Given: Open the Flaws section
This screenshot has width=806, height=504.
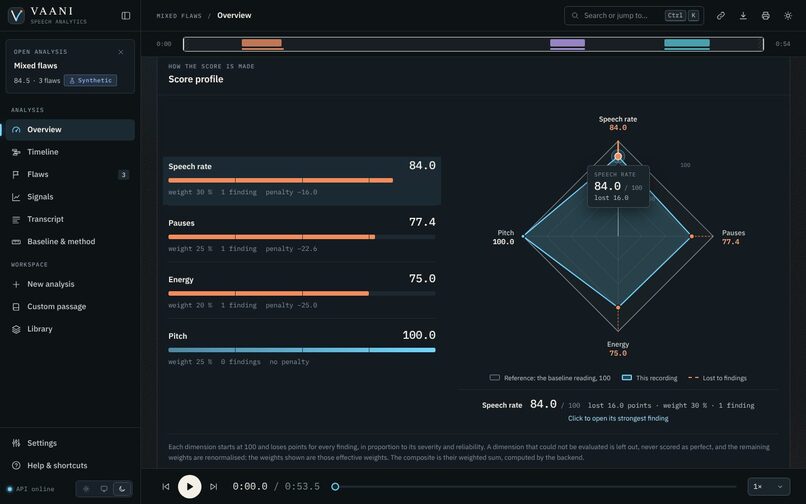Looking at the screenshot, I should [x=70, y=174].
